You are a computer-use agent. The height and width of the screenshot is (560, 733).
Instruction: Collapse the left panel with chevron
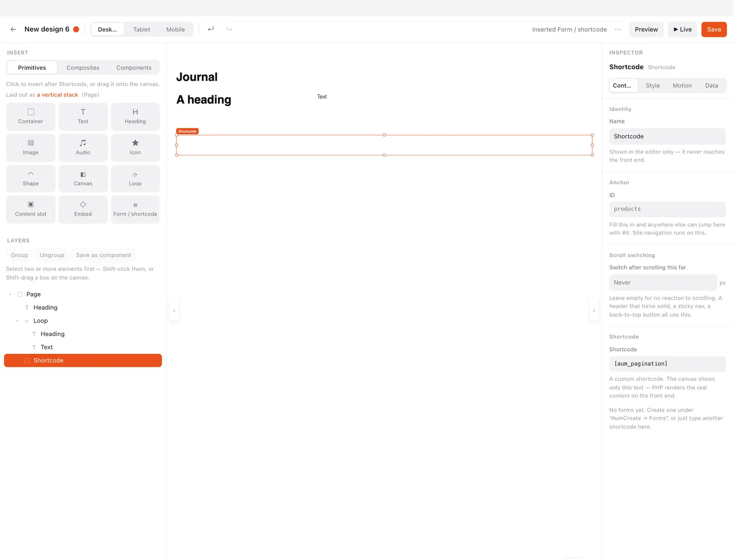pos(174,311)
